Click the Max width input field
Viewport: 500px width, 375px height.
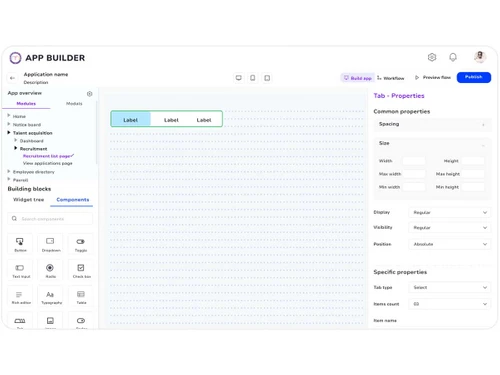(414, 174)
